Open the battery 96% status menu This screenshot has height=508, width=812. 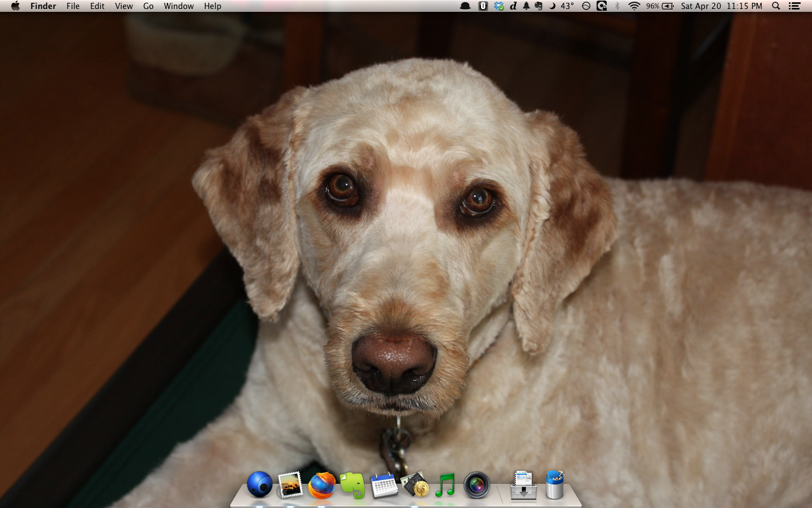pos(660,6)
